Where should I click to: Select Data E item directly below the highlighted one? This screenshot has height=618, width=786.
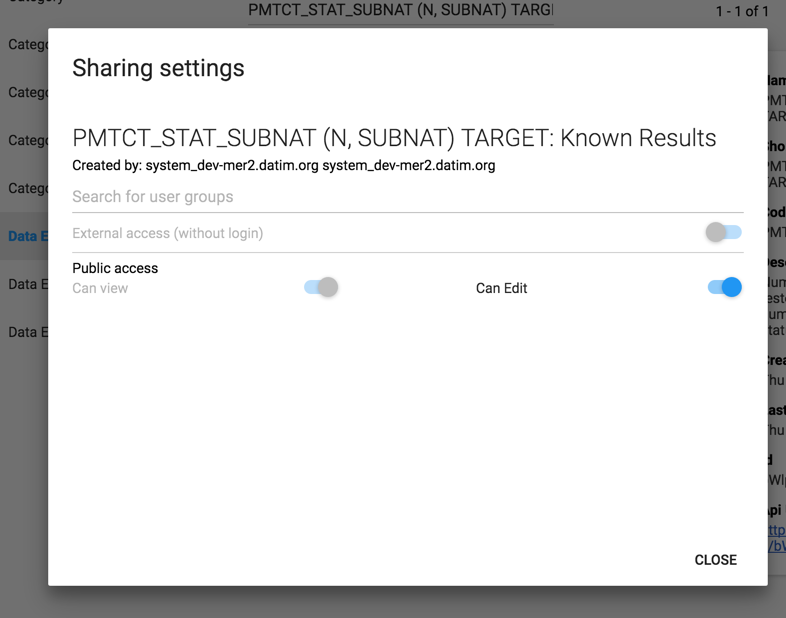point(27,284)
